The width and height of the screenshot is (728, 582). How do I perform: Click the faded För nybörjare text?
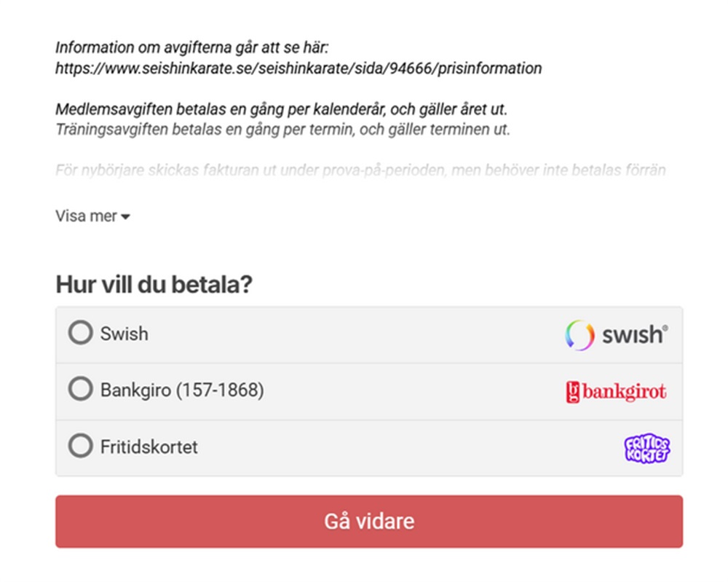[x=360, y=171]
